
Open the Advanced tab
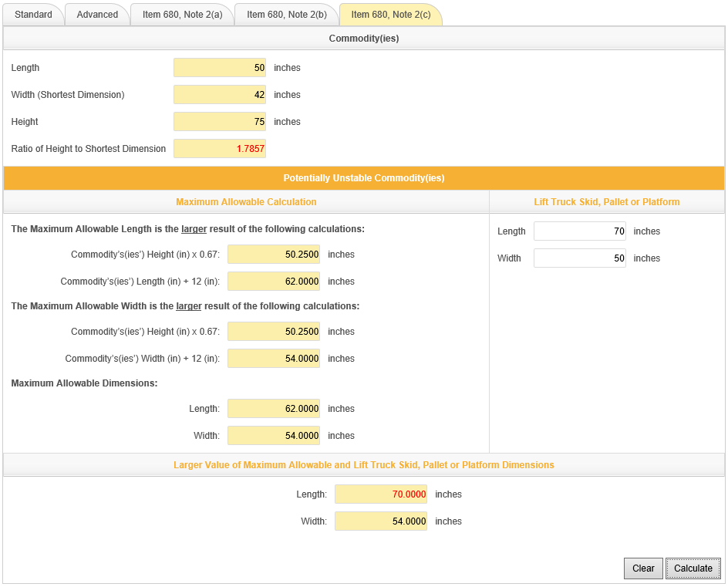(x=97, y=15)
